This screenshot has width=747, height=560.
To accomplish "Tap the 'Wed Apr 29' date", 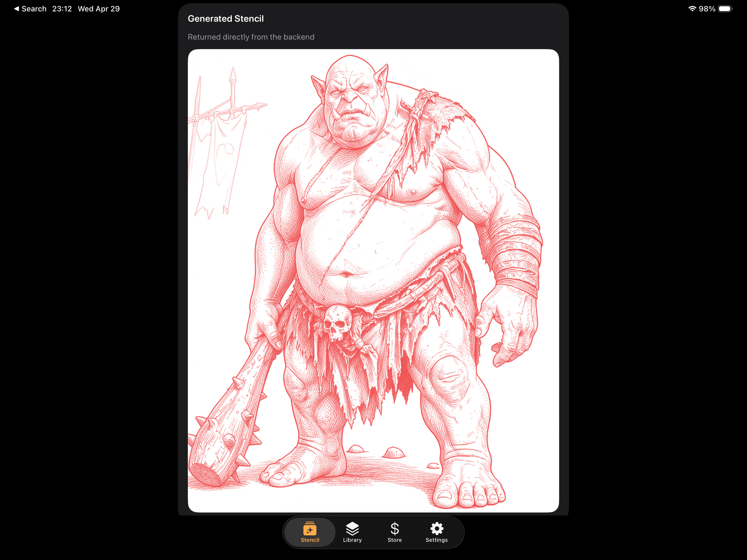I will coord(99,9).
